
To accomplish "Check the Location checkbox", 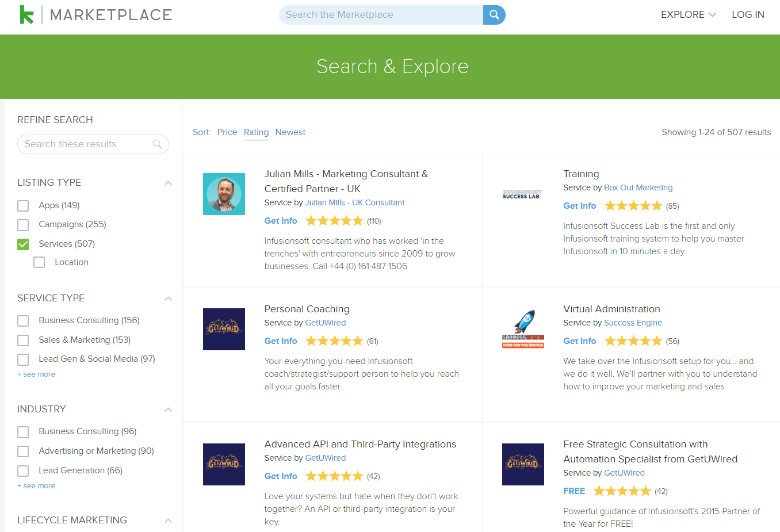I will (x=39, y=262).
